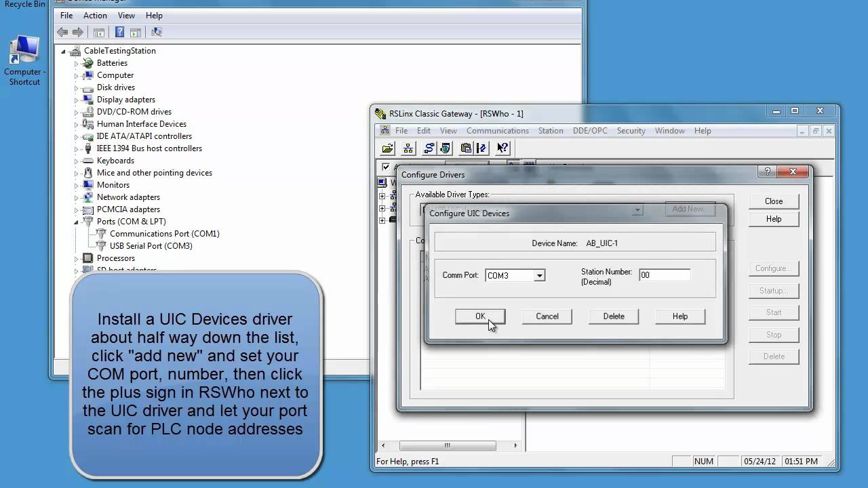Viewport: 868px width, 488px height.
Task: Click the RSLinx horizontal scrollbar thumb
Action: click(x=448, y=445)
